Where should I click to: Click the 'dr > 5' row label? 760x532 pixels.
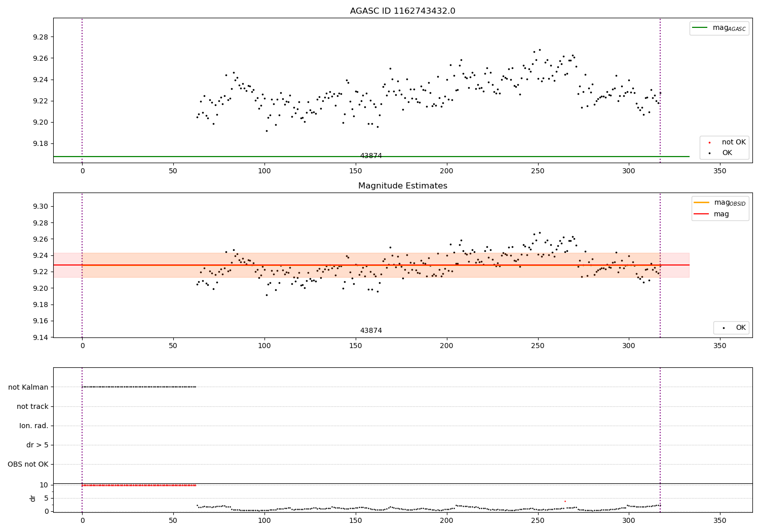point(37,445)
